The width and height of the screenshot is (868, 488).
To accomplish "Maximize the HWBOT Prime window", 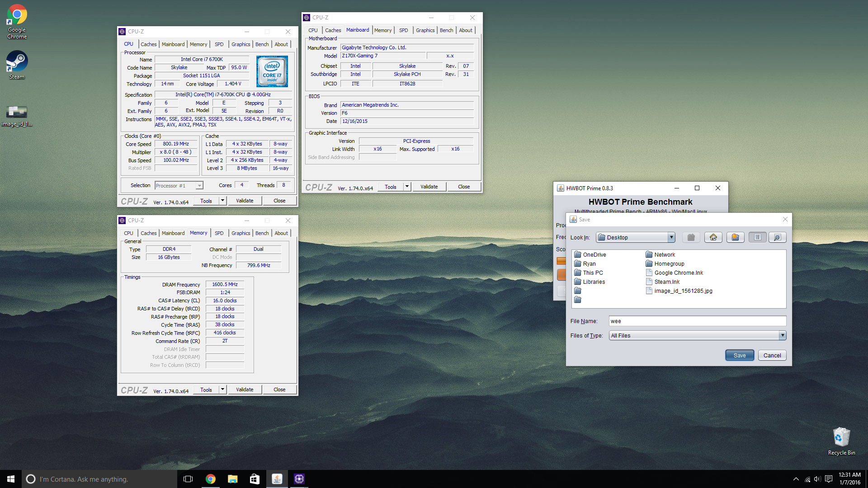I will (x=697, y=188).
